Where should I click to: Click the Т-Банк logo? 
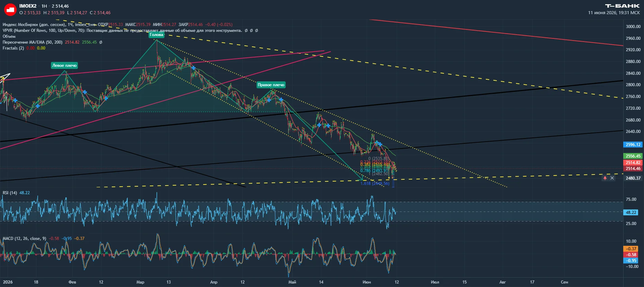pos(622,6)
